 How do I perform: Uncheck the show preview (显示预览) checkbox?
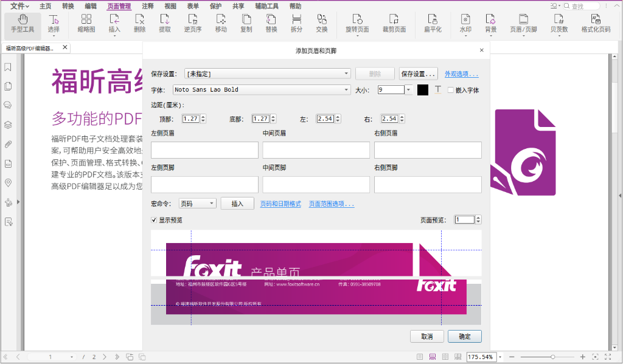point(154,220)
